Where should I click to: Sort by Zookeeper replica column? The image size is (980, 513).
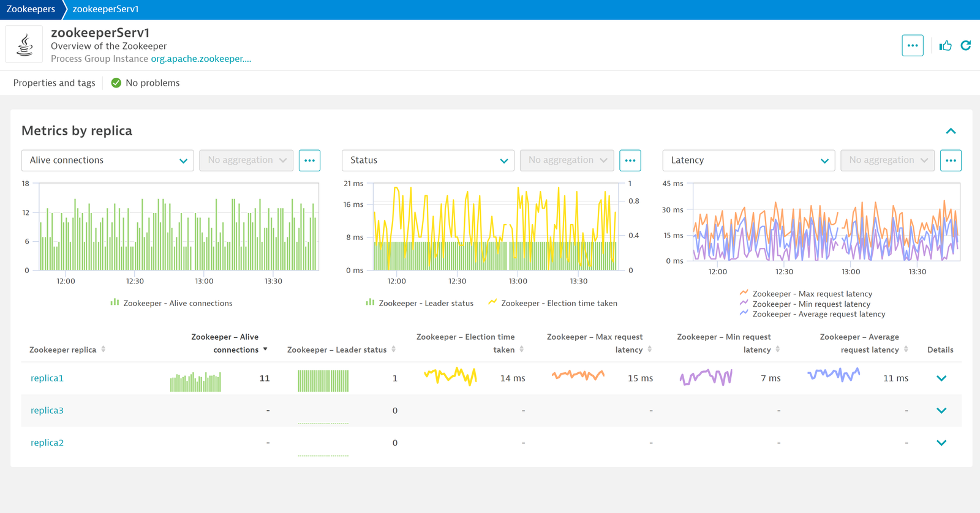(x=67, y=350)
